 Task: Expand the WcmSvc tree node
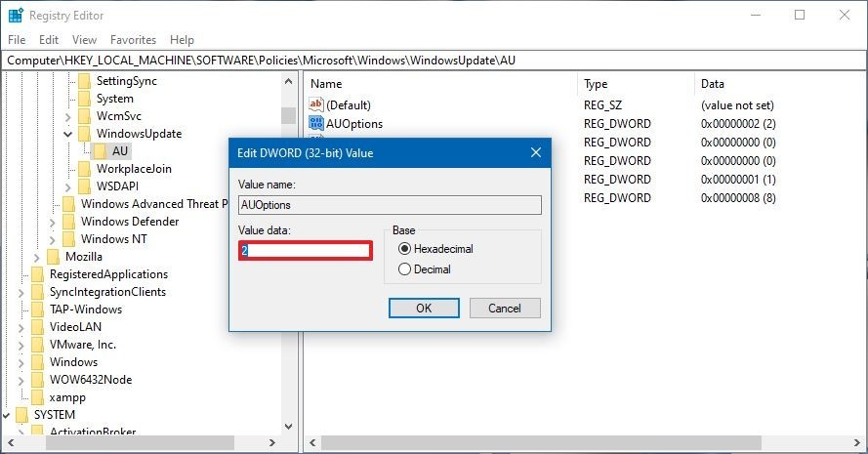tap(67, 117)
